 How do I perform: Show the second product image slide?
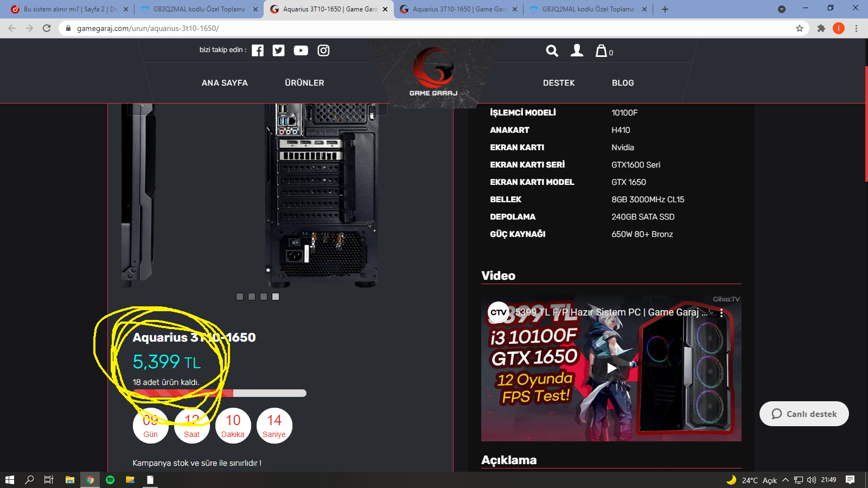(252, 297)
